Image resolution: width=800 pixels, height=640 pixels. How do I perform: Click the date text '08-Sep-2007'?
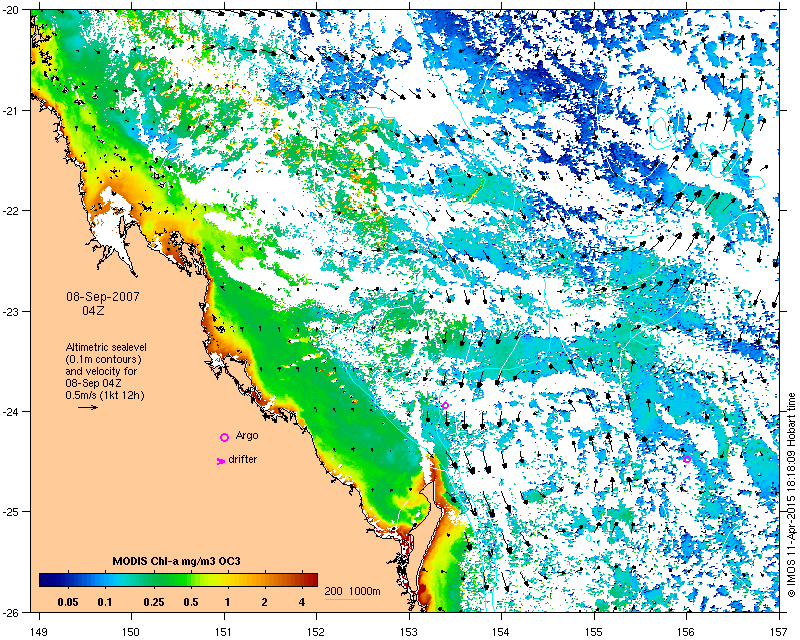(x=103, y=297)
